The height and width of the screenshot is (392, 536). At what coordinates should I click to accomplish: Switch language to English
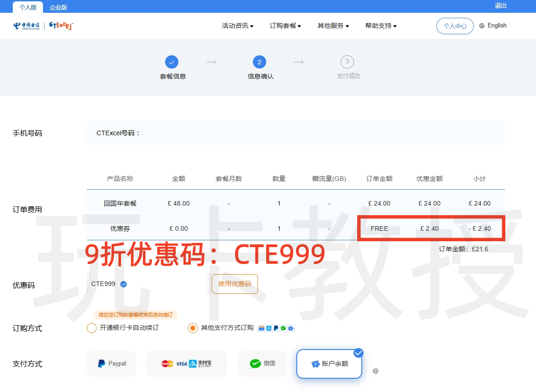pos(497,26)
